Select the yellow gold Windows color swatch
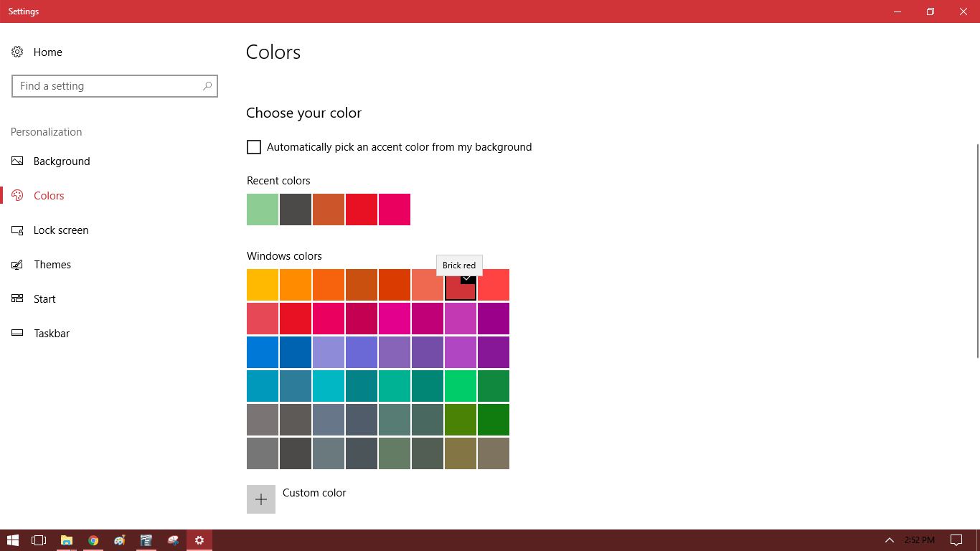This screenshot has height=551, width=980. point(263,285)
